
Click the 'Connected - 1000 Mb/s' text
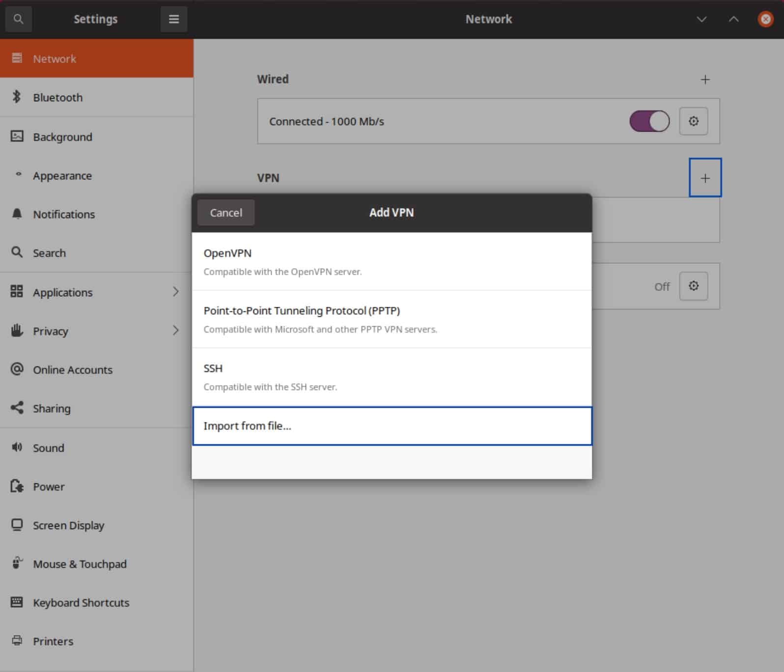tap(327, 121)
